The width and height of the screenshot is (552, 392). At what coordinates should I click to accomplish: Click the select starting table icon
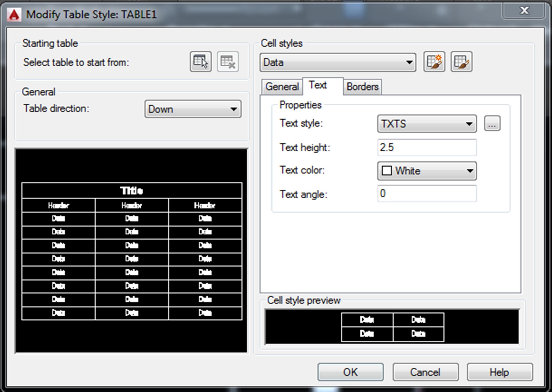point(201,62)
